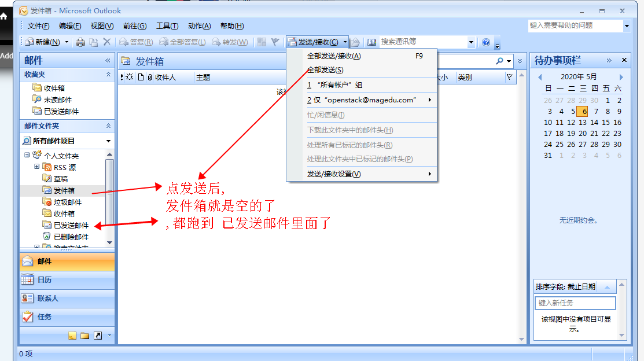
Task: Open the Shortcuts icon in navigation bottom
Action: pos(98,336)
